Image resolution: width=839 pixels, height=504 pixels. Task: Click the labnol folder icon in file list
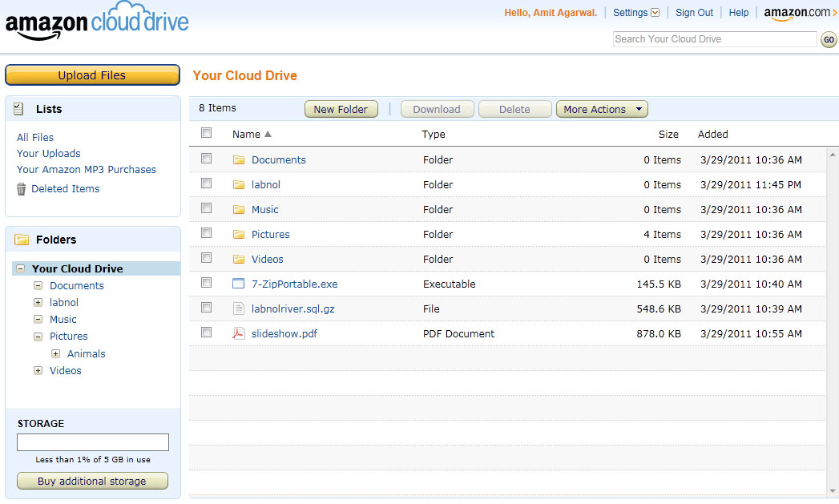tap(239, 184)
